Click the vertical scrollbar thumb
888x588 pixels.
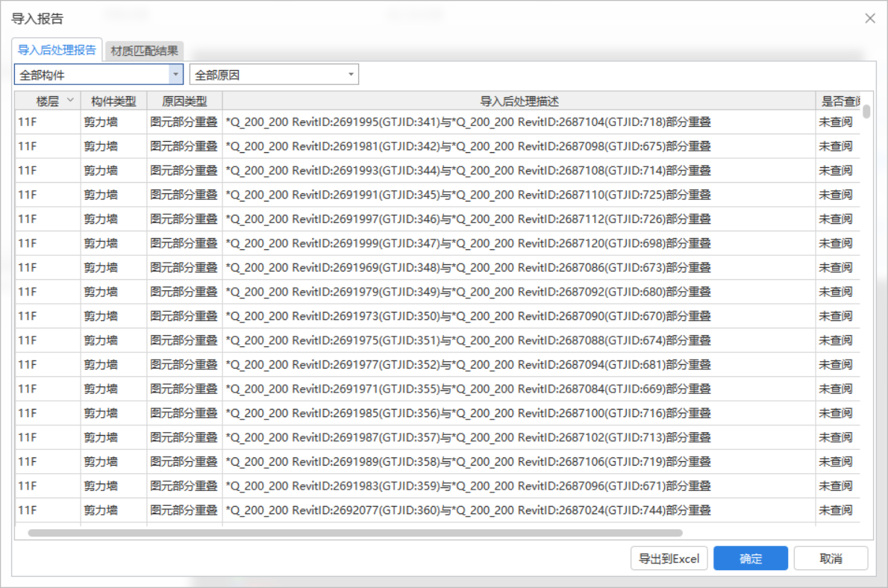tap(866, 110)
